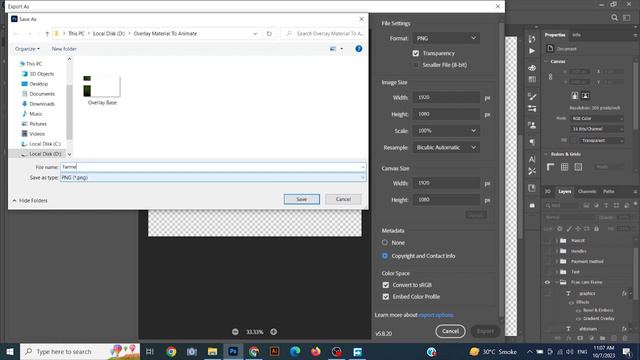Viewport: 640px width, 360px height.
Task: Switch to the Paths tab
Action: (x=609, y=191)
